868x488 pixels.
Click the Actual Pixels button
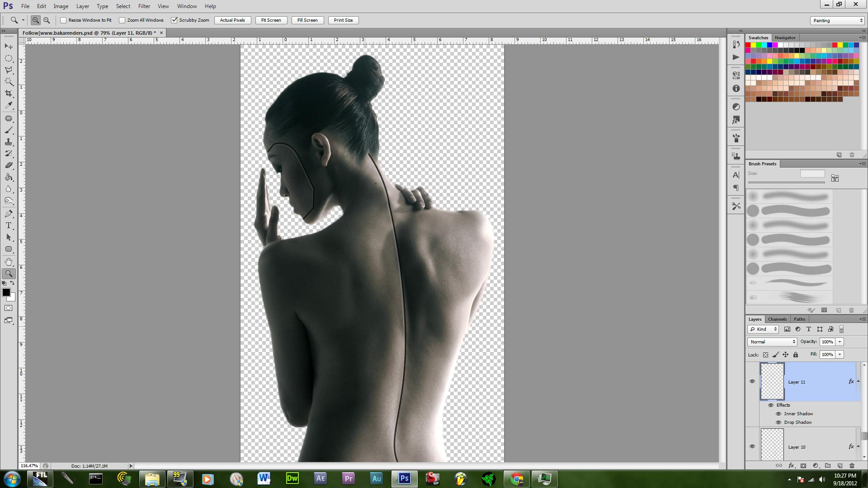tap(232, 20)
